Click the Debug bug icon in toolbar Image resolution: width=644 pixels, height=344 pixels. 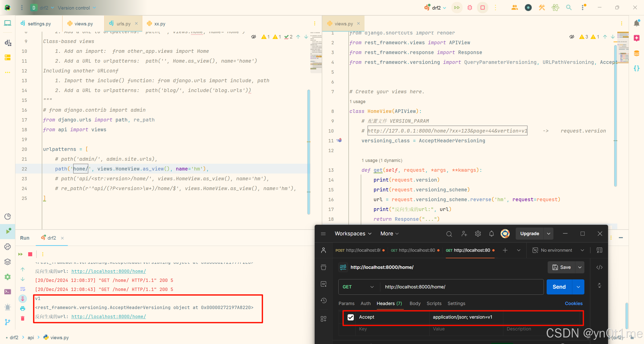470,8
